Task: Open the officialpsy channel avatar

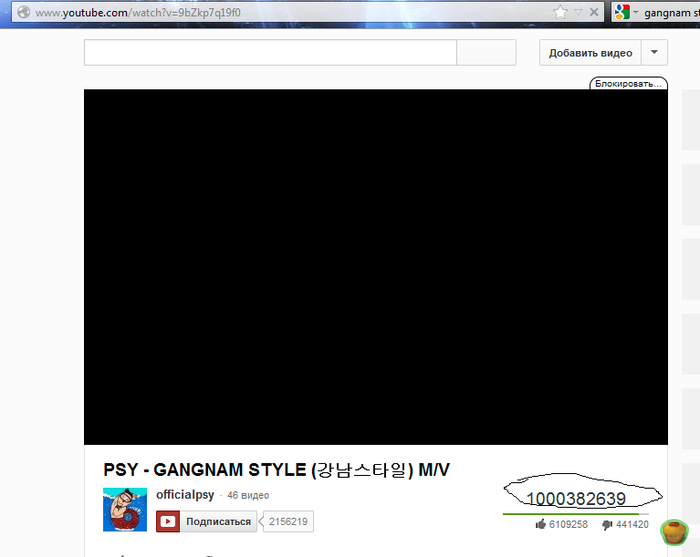Action: click(125, 509)
